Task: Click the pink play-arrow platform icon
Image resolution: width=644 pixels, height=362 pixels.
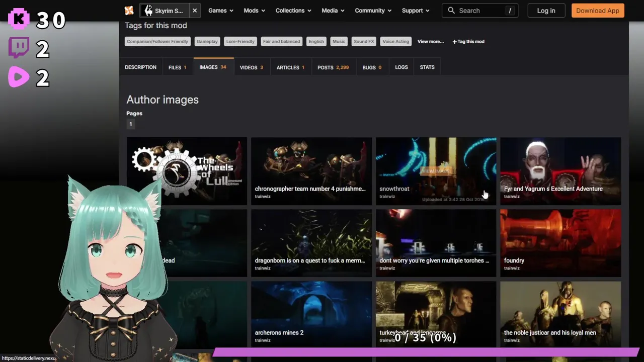Action: (x=19, y=77)
